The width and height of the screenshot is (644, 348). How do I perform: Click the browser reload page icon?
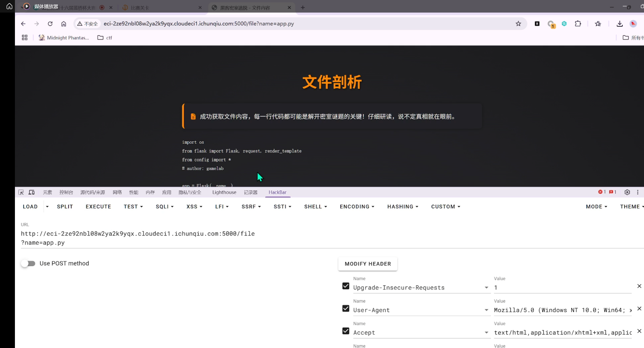[x=50, y=24]
